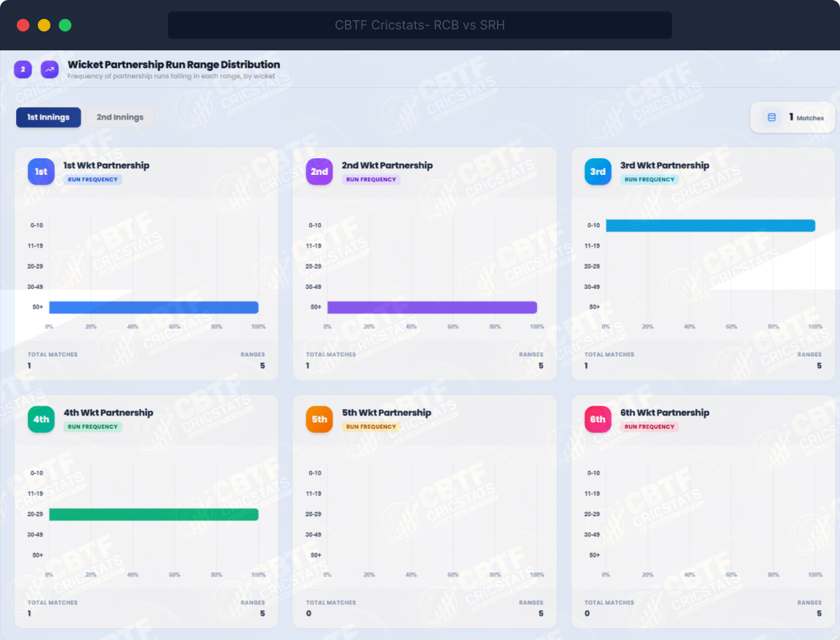Click the 0-10 bar in 3rd Wkt chart
The width and height of the screenshot is (840, 640).
tap(710, 225)
